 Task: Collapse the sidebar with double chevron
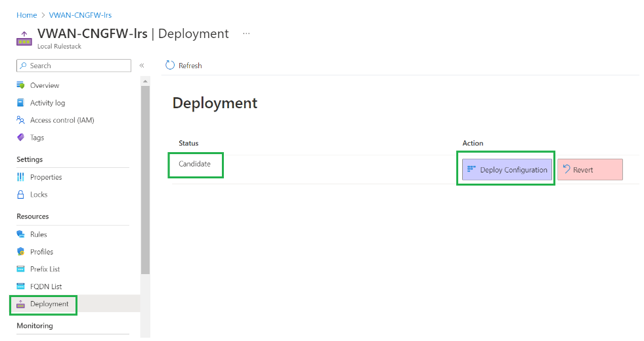pyautogui.click(x=141, y=66)
